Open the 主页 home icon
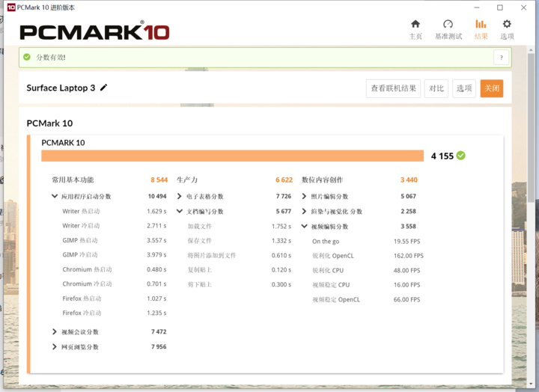This screenshot has height=392, width=539. 415,24
